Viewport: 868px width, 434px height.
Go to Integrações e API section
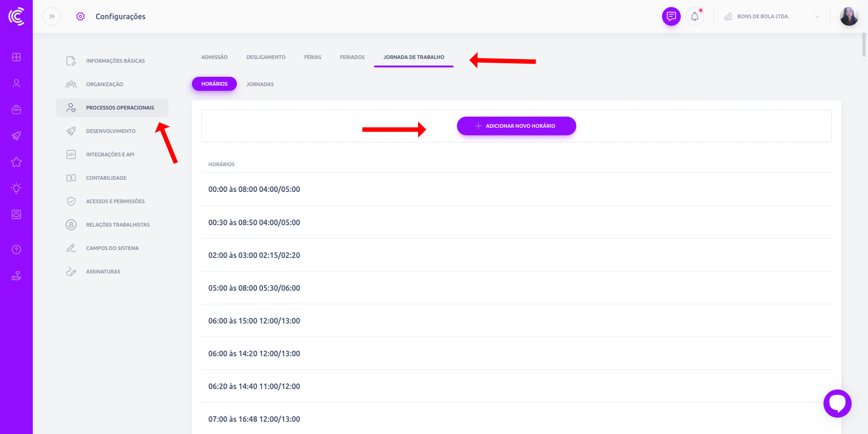[x=110, y=154]
